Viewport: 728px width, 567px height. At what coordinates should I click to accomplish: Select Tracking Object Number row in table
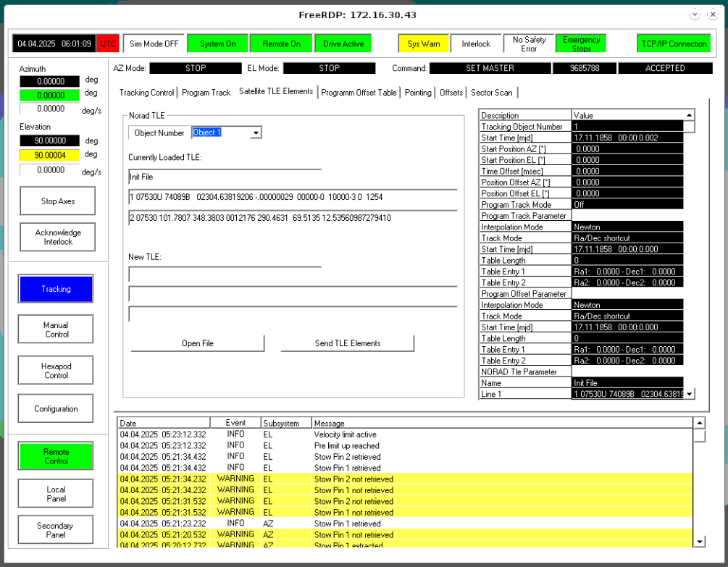coord(581,126)
